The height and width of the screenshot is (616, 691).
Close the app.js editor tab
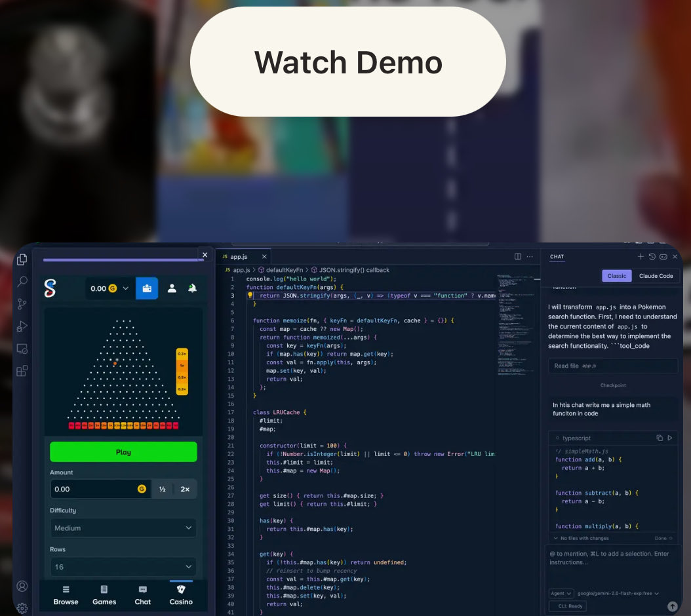tap(264, 256)
